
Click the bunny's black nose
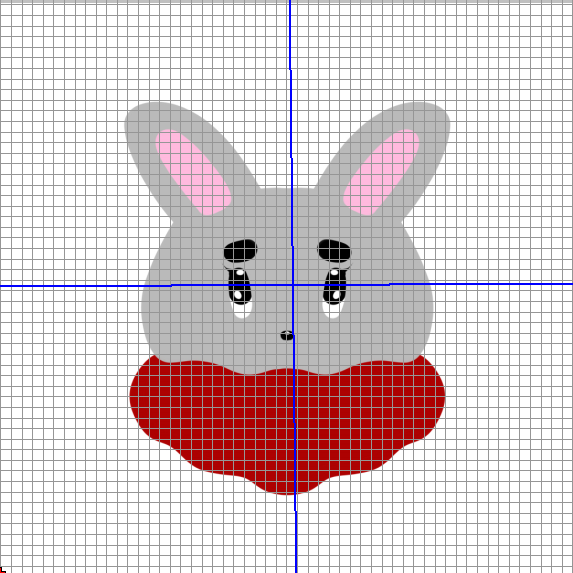coord(287,335)
